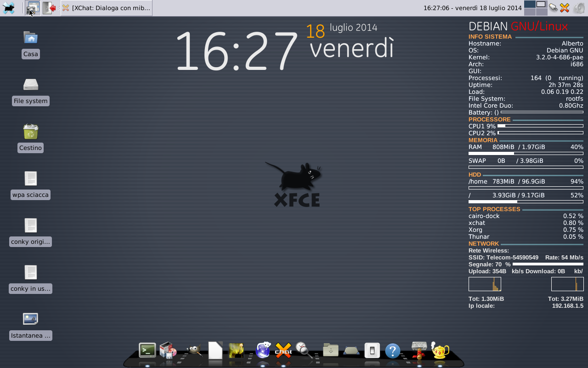Open the software package installer dock icon
The image size is (588, 368).
pyautogui.click(x=168, y=351)
